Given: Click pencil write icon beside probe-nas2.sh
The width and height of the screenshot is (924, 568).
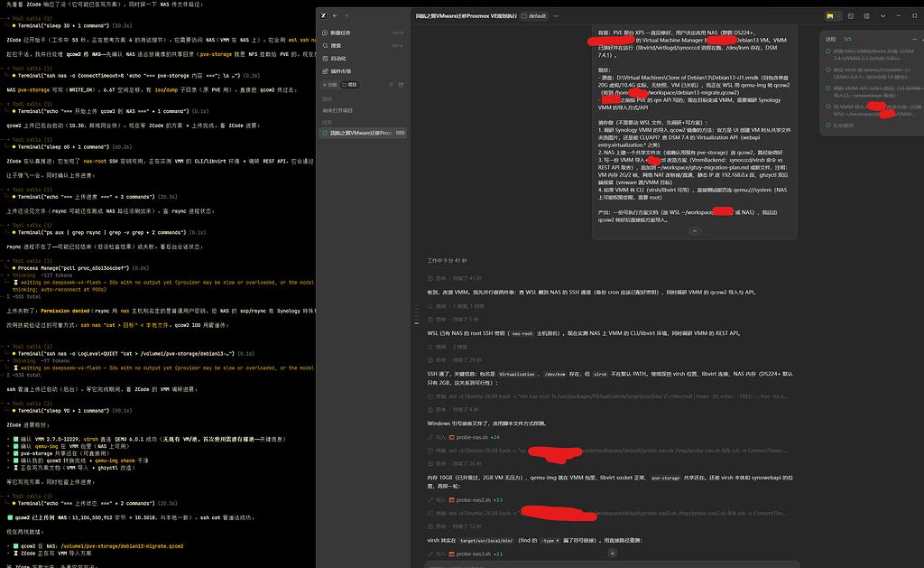Looking at the screenshot, I should coord(430,499).
